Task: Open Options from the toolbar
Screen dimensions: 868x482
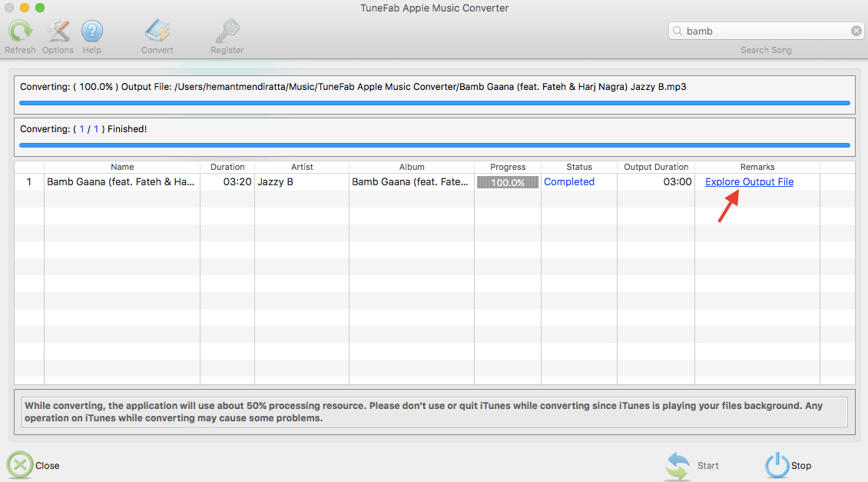Action: (58, 31)
